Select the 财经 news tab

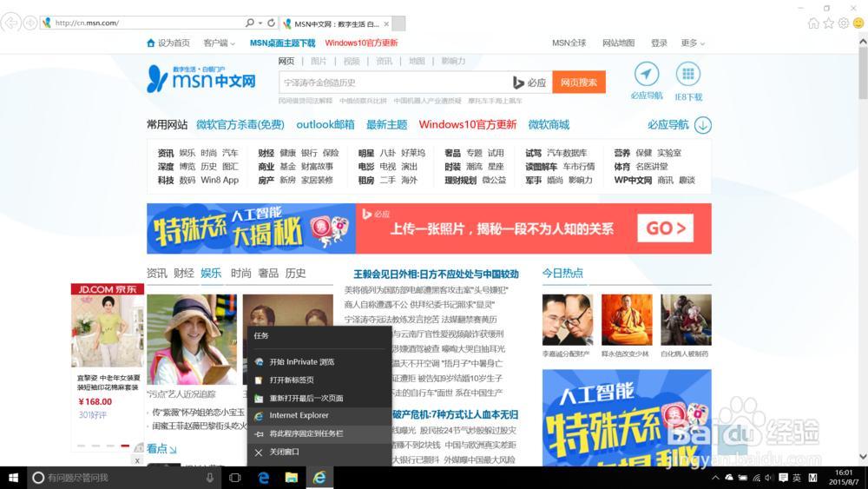[184, 273]
